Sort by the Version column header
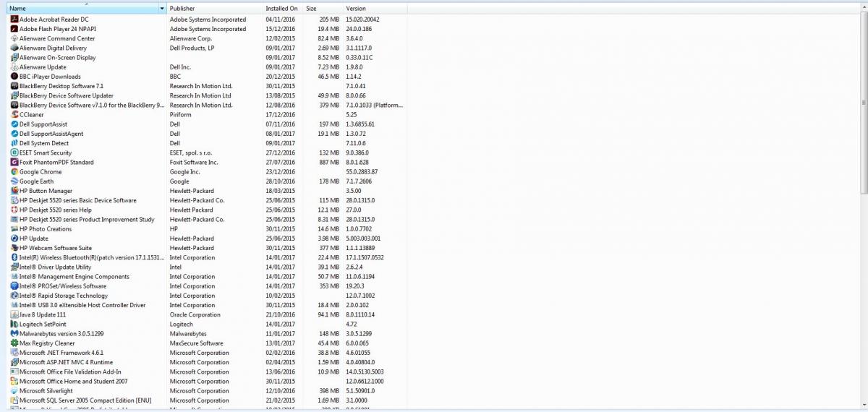 (375, 8)
